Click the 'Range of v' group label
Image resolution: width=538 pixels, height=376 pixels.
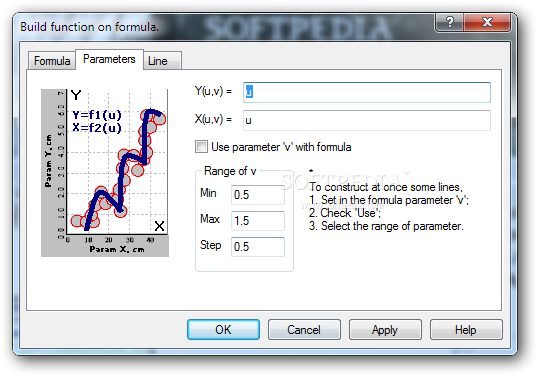(230, 171)
